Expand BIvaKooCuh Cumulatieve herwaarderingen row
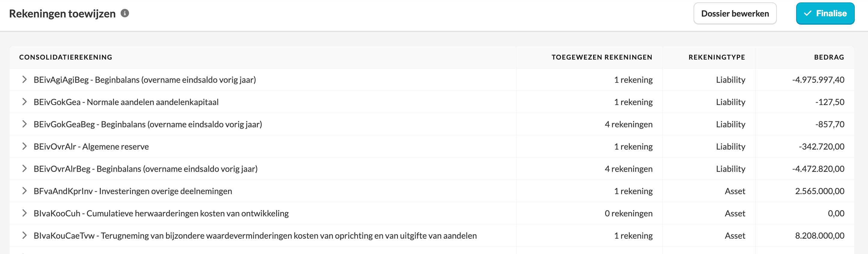Viewport: 868px width, 254px height. tap(24, 213)
